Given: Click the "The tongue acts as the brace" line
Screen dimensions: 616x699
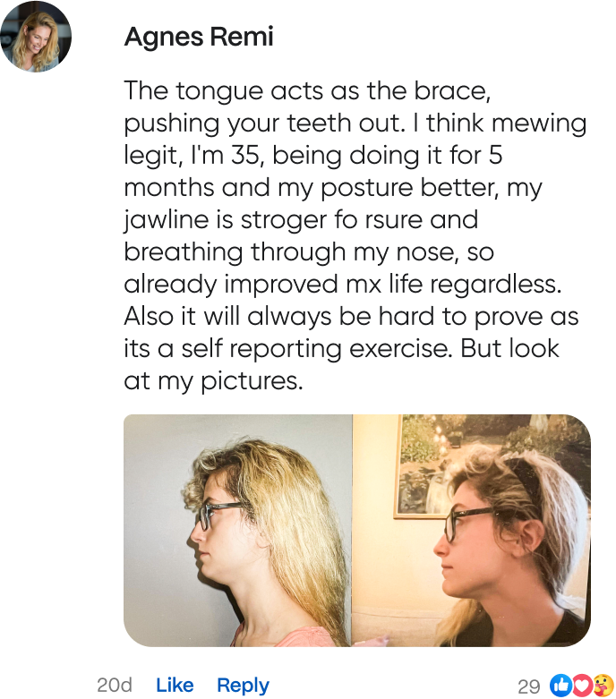Looking at the screenshot, I should (x=307, y=91).
